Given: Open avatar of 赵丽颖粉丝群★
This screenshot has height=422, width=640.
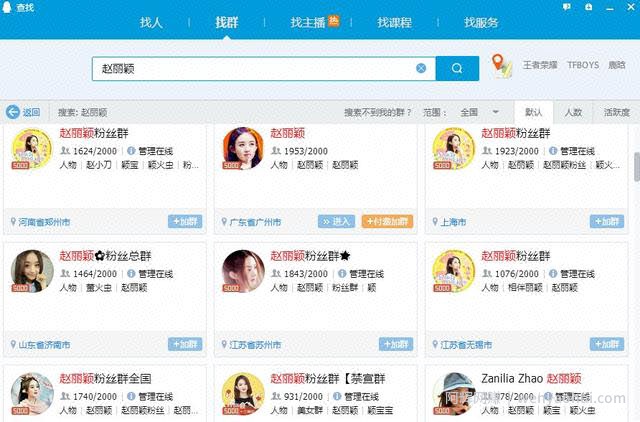Looking at the screenshot, I should tap(243, 271).
